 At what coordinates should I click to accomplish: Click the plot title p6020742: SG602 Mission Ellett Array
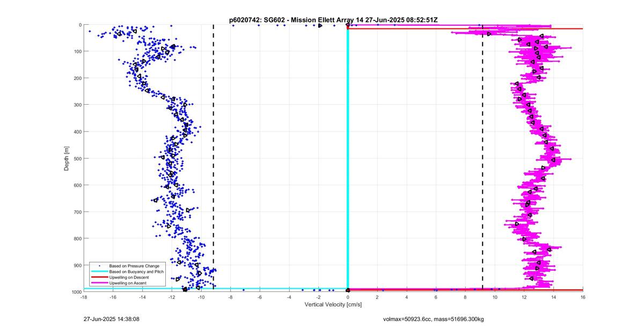click(333, 20)
